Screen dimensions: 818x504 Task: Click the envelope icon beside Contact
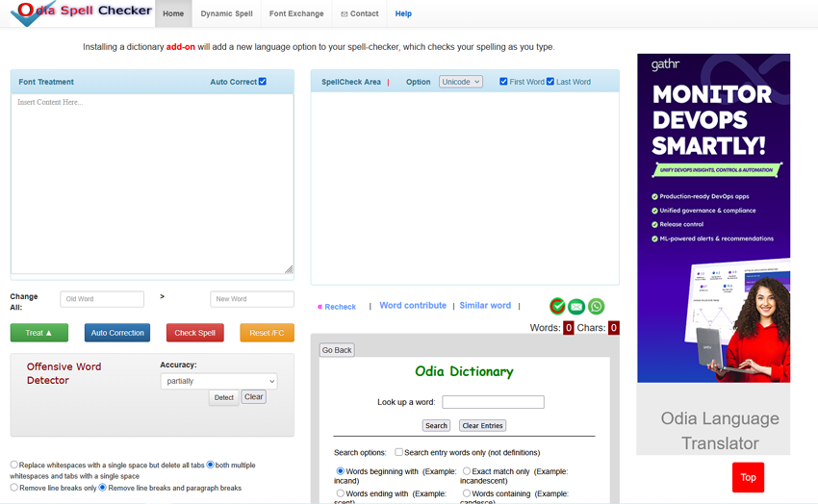tap(345, 14)
